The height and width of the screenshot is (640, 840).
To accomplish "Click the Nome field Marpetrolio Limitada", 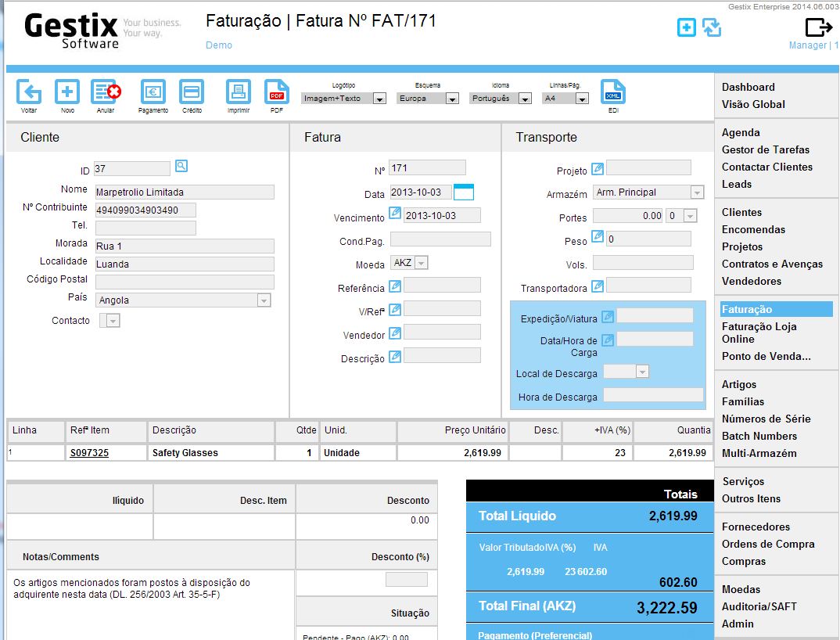I will [185, 192].
